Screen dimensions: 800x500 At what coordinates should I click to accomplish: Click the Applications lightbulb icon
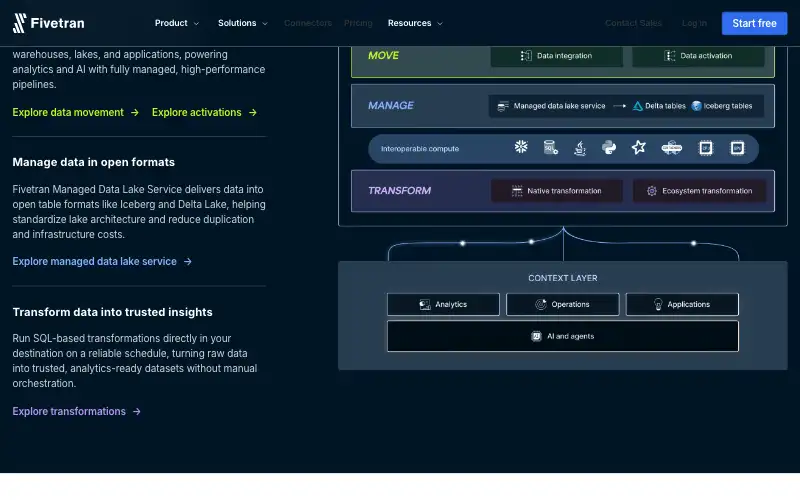pyautogui.click(x=658, y=304)
